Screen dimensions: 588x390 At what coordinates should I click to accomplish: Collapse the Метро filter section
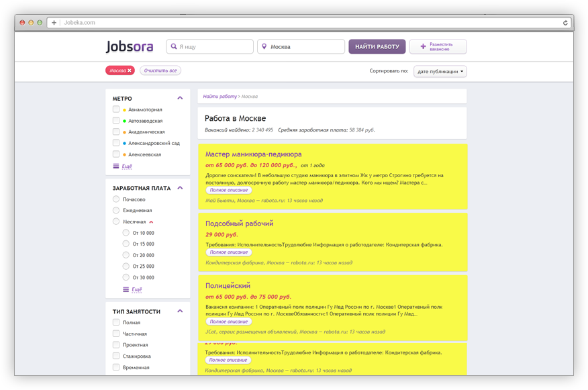point(180,98)
